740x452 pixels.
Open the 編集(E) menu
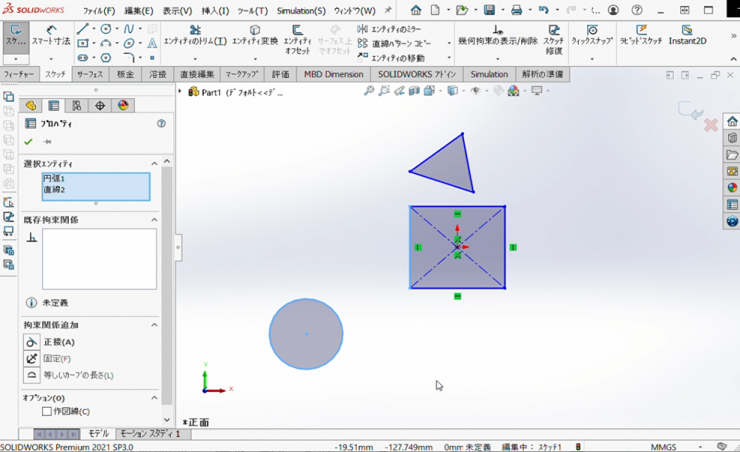[139, 10]
